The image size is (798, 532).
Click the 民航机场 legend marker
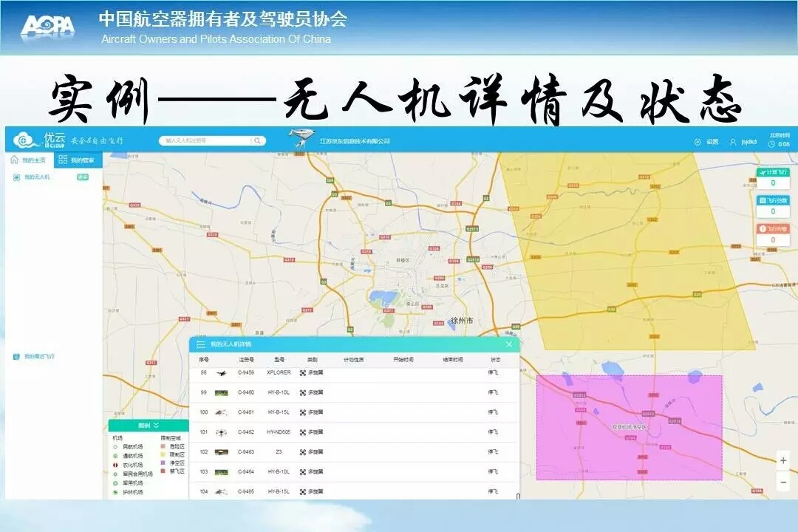click(x=115, y=447)
